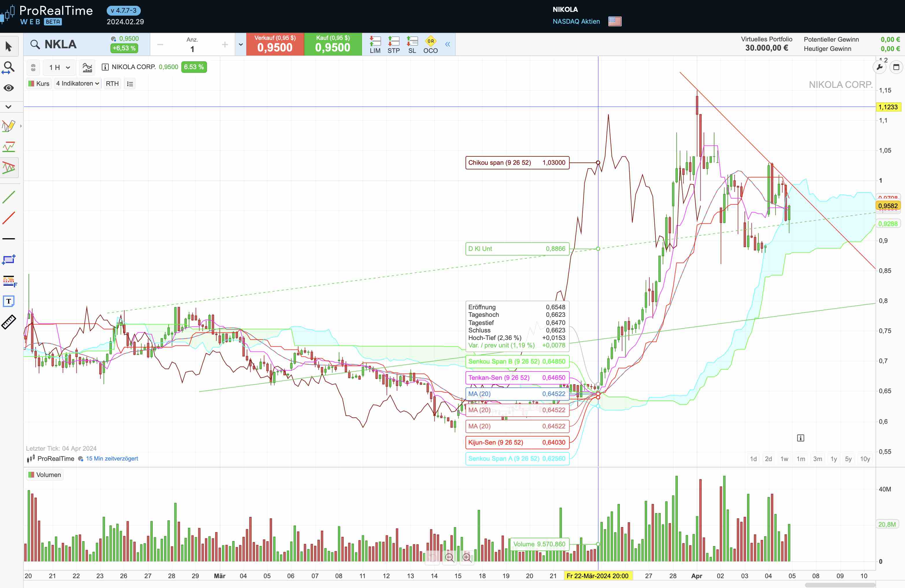Screen dimensions: 905x588
Task: Select the rectangle drawing tool
Action: (9, 260)
